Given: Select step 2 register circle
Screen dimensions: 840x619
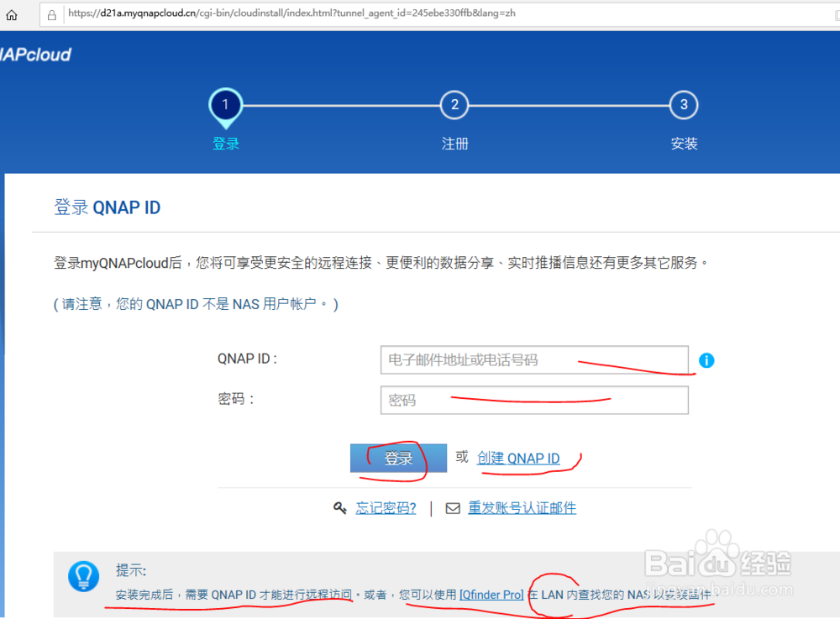Looking at the screenshot, I should point(454,105).
